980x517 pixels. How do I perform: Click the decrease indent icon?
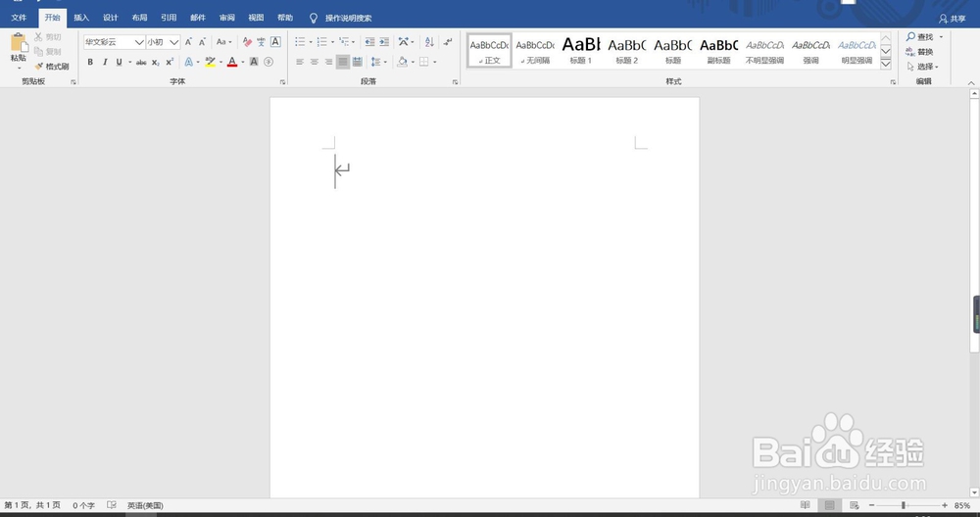(x=370, y=42)
